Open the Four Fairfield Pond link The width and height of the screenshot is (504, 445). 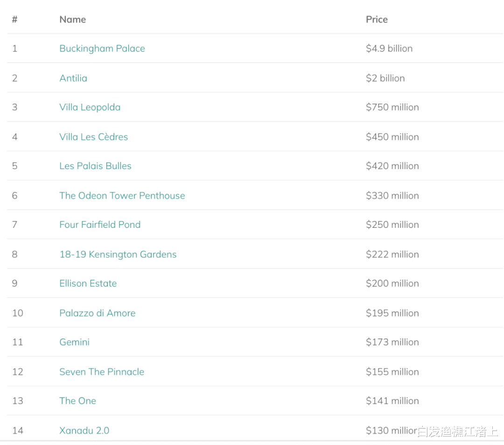[100, 225]
